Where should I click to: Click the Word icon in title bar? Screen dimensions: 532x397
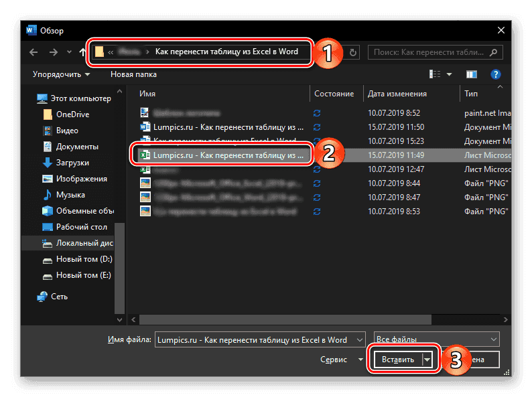click(x=31, y=30)
